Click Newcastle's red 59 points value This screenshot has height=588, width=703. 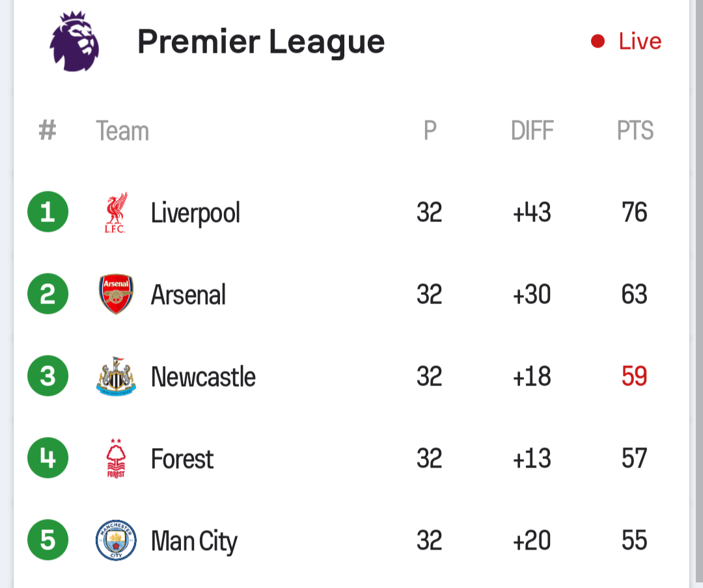(635, 376)
